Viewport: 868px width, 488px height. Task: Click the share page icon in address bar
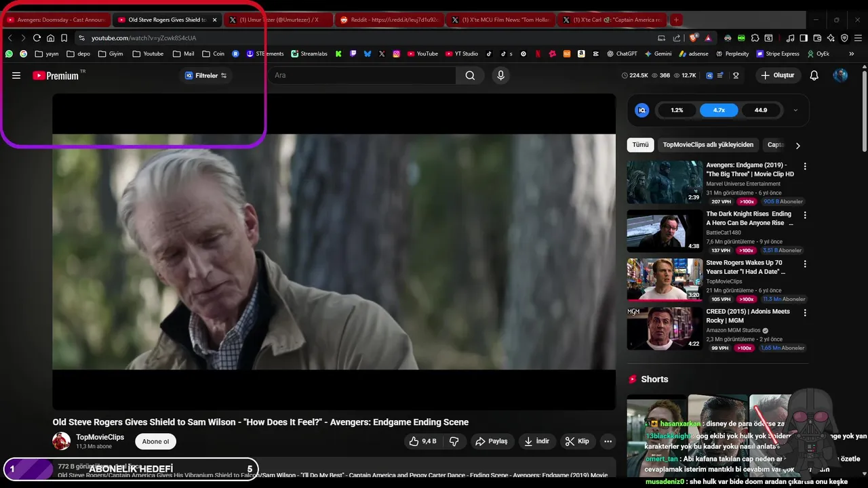(677, 38)
